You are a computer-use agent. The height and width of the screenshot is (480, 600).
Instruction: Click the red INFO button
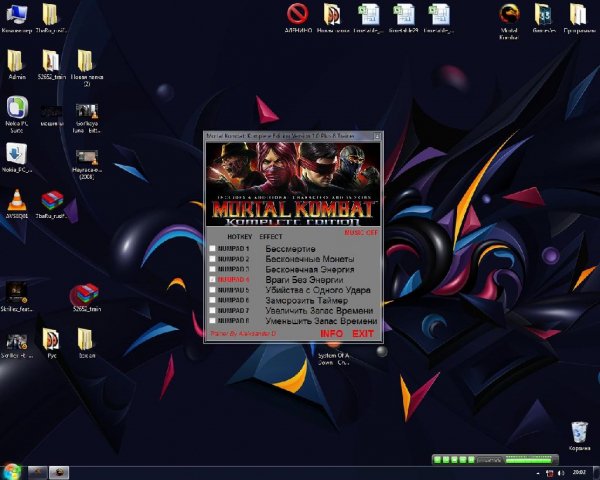coord(332,334)
